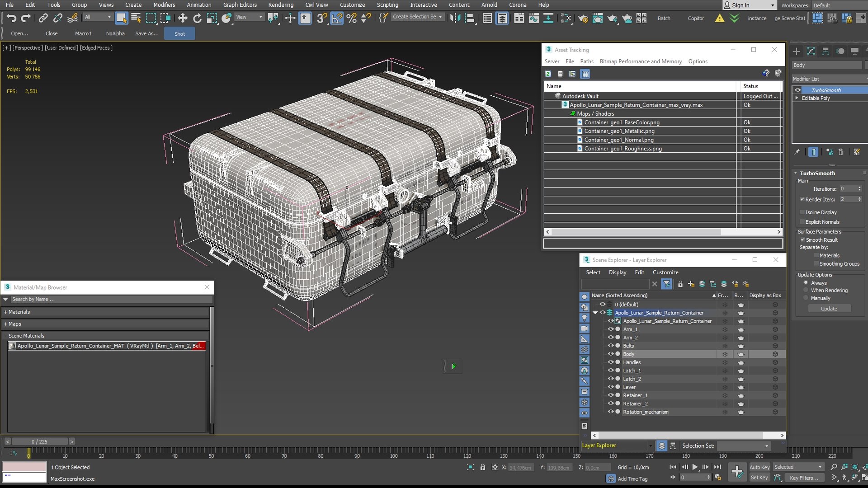Image resolution: width=868 pixels, height=488 pixels.
Task: Open the Workspaces Default dropdown
Action: point(839,5)
